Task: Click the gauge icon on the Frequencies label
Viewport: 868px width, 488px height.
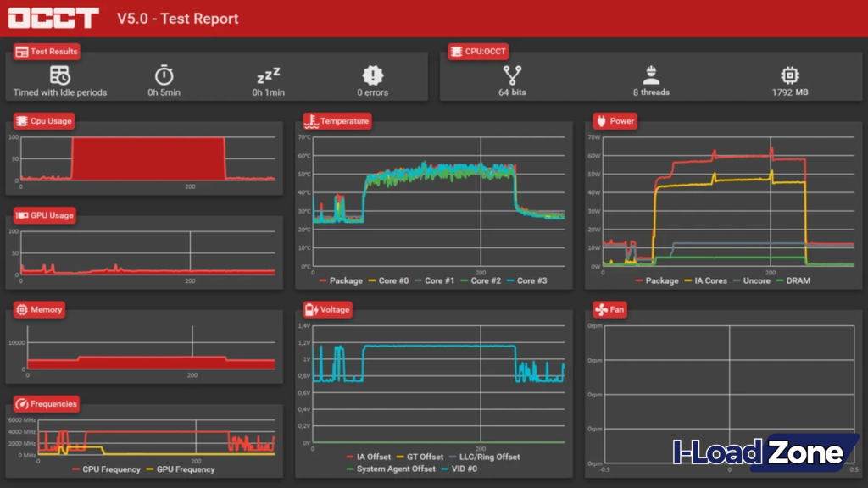Action: pyautogui.click(x=21, y=404)
